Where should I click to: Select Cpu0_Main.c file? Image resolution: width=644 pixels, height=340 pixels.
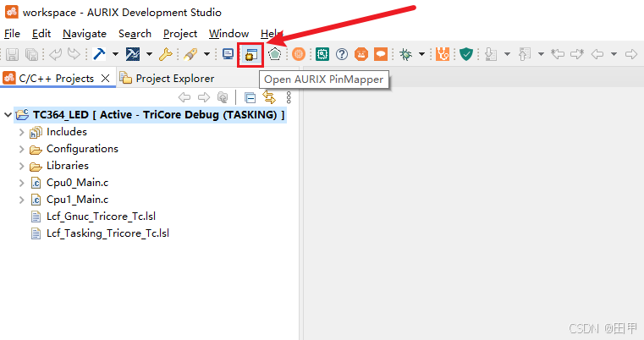[77, 183]
